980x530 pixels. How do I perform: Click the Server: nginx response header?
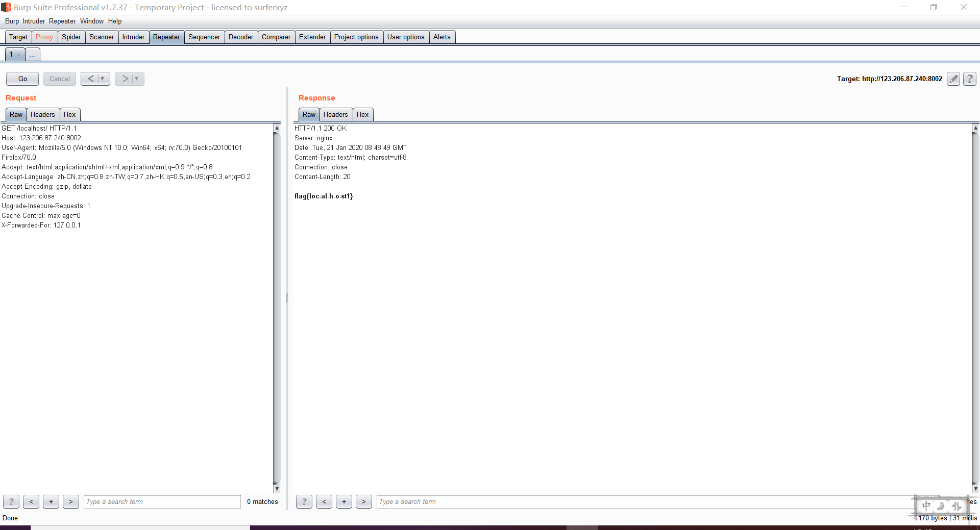point(313,138)
